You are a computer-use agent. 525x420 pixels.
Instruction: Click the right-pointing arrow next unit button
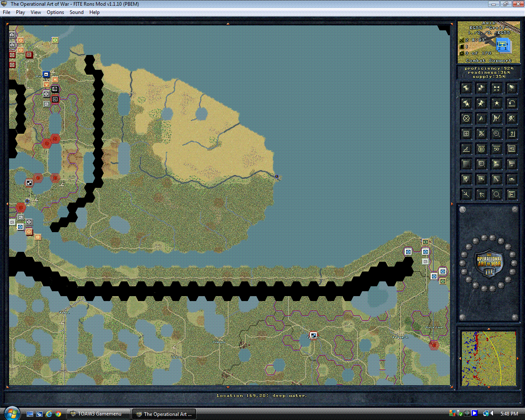click(482, 88)
